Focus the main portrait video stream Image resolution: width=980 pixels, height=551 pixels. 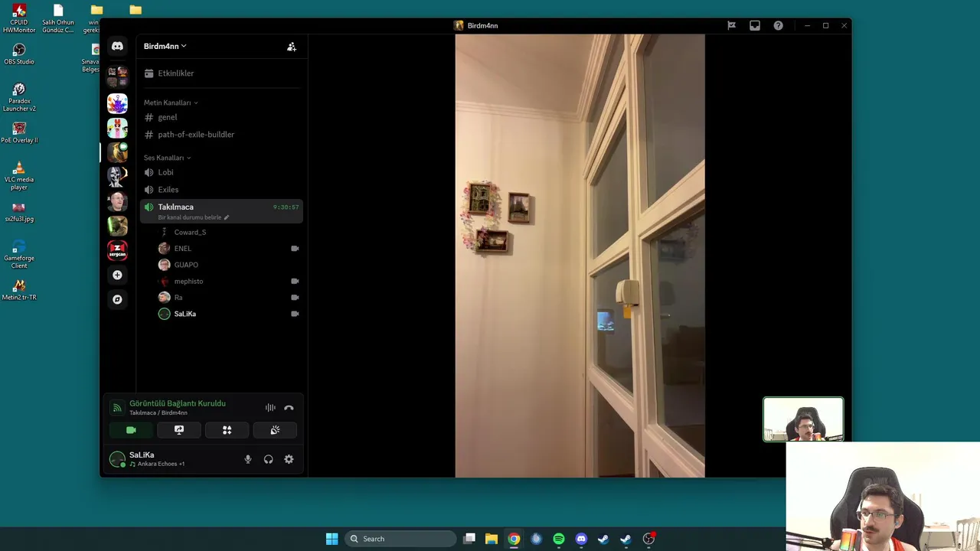[x=580, y=256]
